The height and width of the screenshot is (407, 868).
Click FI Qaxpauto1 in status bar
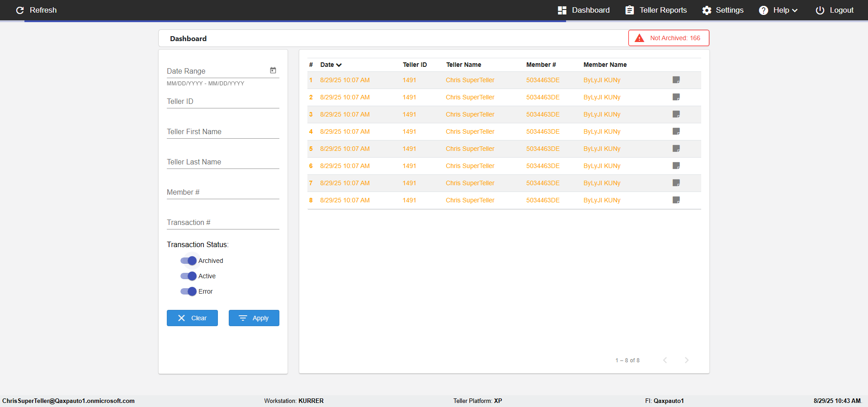[x=665, y=401]
